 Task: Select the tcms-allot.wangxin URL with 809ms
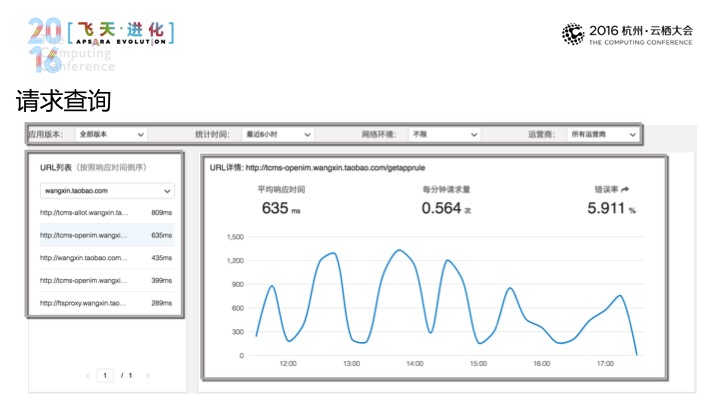106,213
